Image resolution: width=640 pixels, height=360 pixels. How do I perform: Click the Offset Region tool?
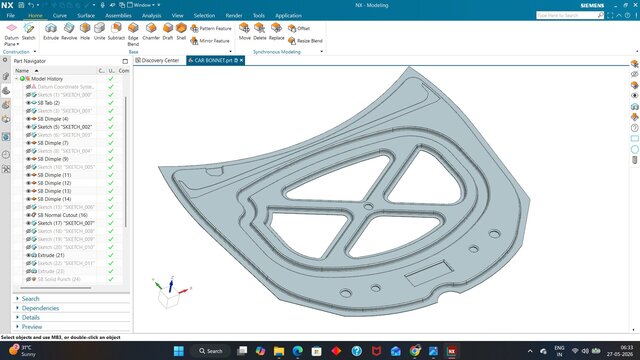pyautogui.click(x=299, y=28)
